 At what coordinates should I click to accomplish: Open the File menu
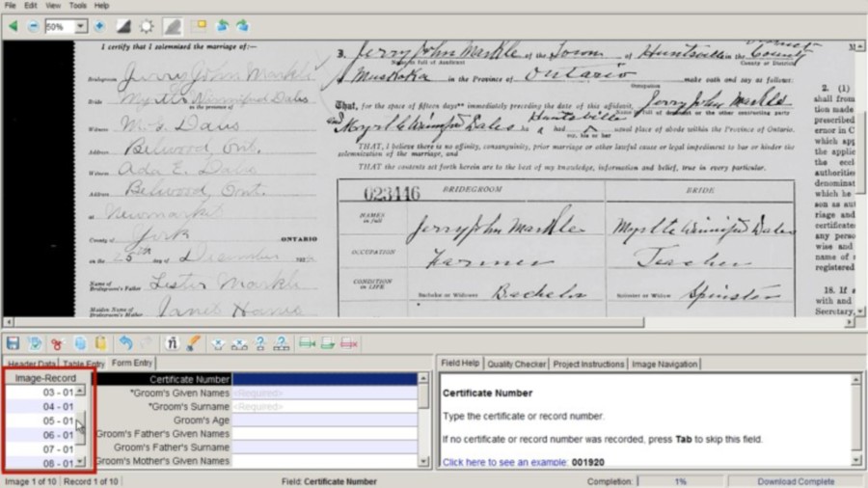pyautogui.click(x=11, y=6)
